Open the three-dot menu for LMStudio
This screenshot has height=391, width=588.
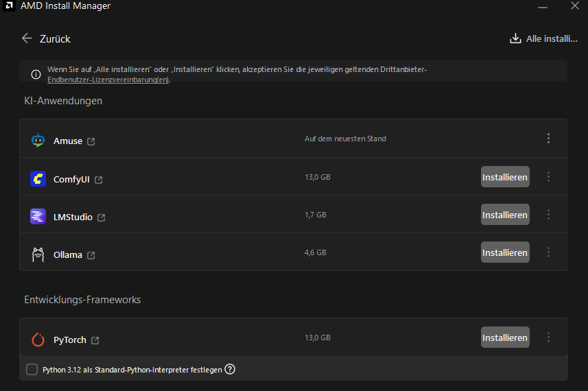point(548,215)
